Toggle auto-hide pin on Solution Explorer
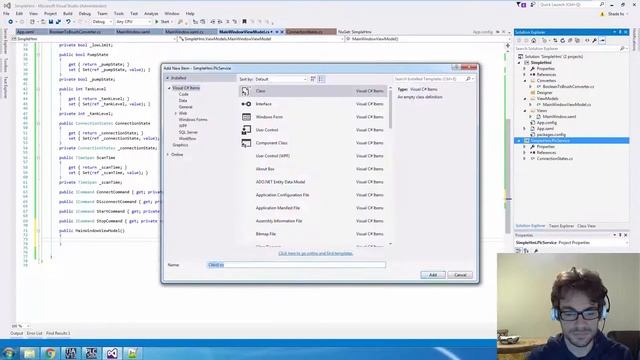Image resolution: width=640 pixels, height=360 pixels. click(620, 32)
